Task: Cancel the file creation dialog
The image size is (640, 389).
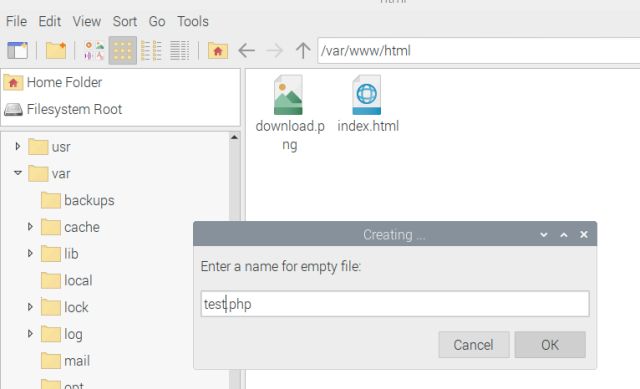Action: click(x=473, y=345)
